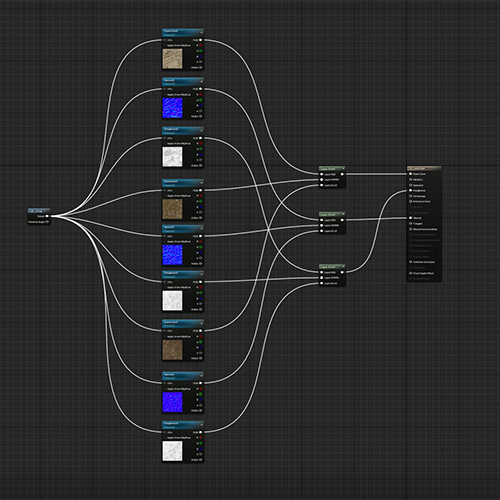
Task: Click the Metallic input pin on the material node
Action: coord(411,179)
